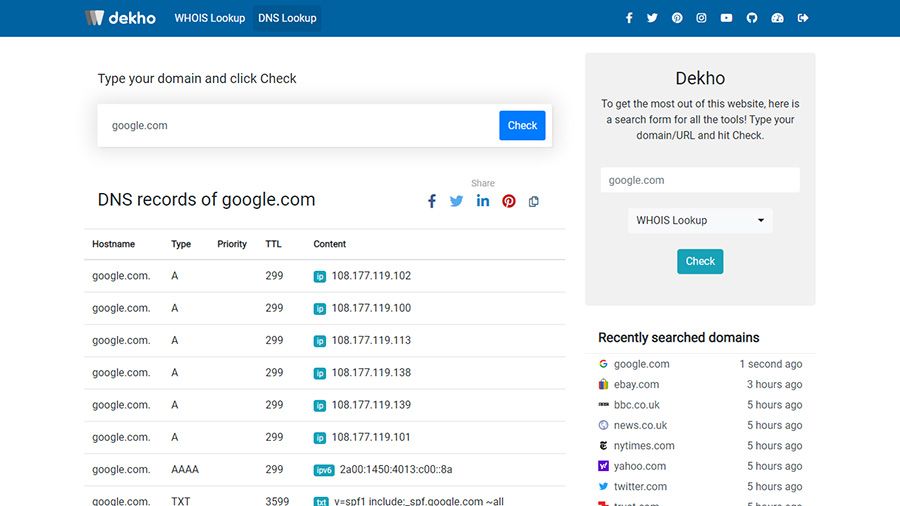Image resolution: width=900 pixels, height=506 pixels.
Task: Focus the sidebar domain input field
Action: tap(700, 180)
